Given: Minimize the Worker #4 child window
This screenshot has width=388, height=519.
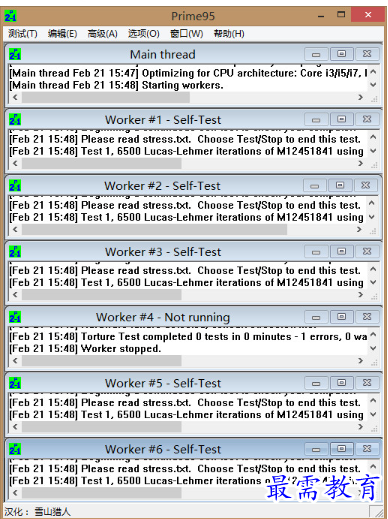Looking at the screenshot, I should pyautogui.click(x=316, y=317).
